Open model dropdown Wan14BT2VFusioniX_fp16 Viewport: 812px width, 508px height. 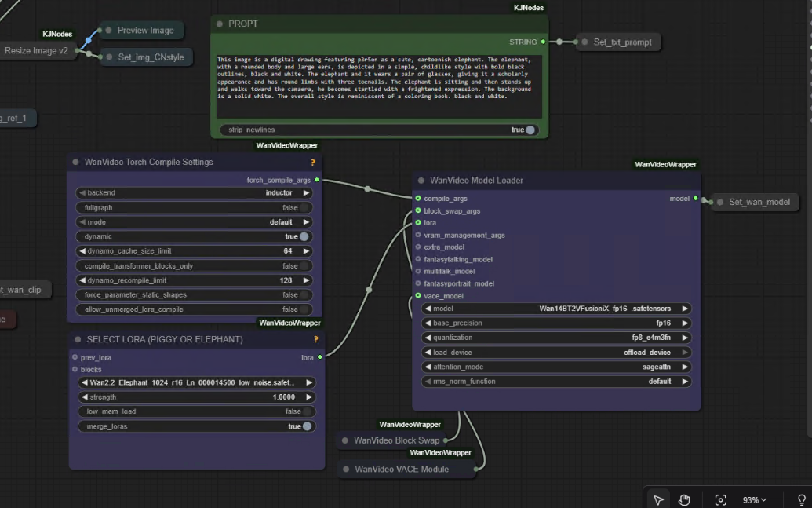click(x=557, y=309)
